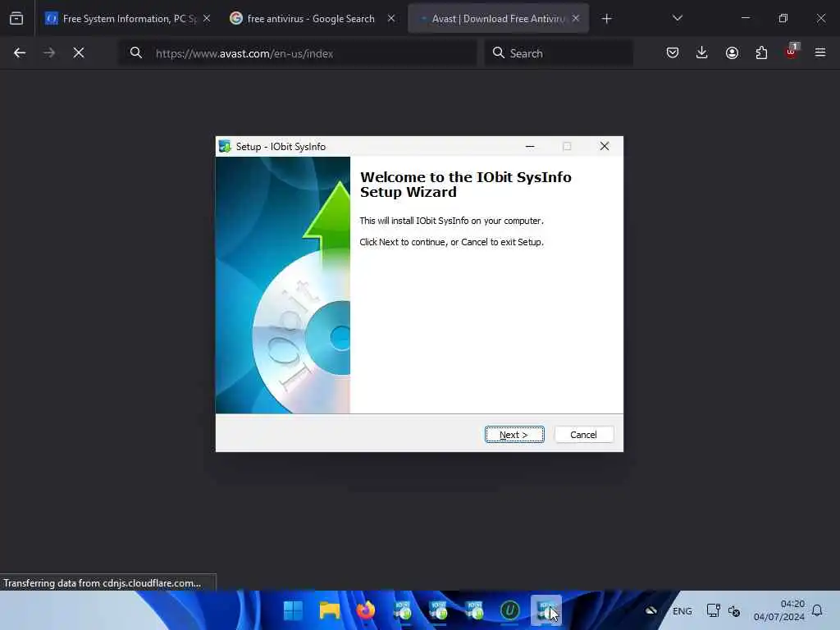Viewport: 840px width, 630px height.
Task: Open the notifications bell
Action: (817, 610)
